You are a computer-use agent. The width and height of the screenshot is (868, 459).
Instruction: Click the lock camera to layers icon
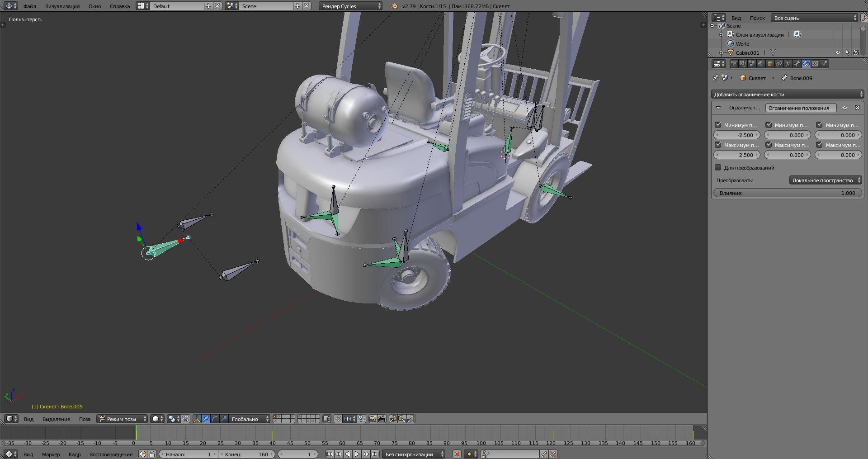[326, 419]
